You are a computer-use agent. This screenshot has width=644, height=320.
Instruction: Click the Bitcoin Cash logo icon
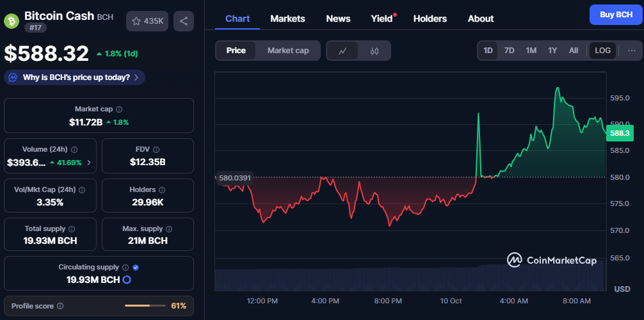12,21
